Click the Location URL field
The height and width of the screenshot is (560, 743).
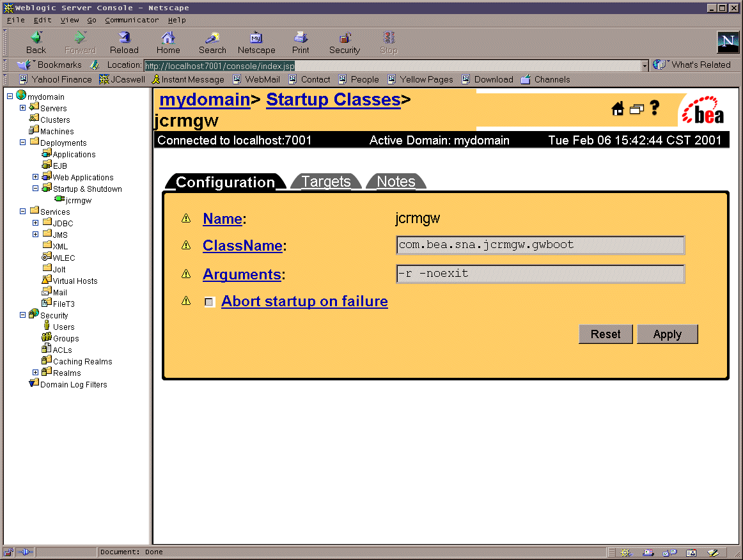point(393,66)
